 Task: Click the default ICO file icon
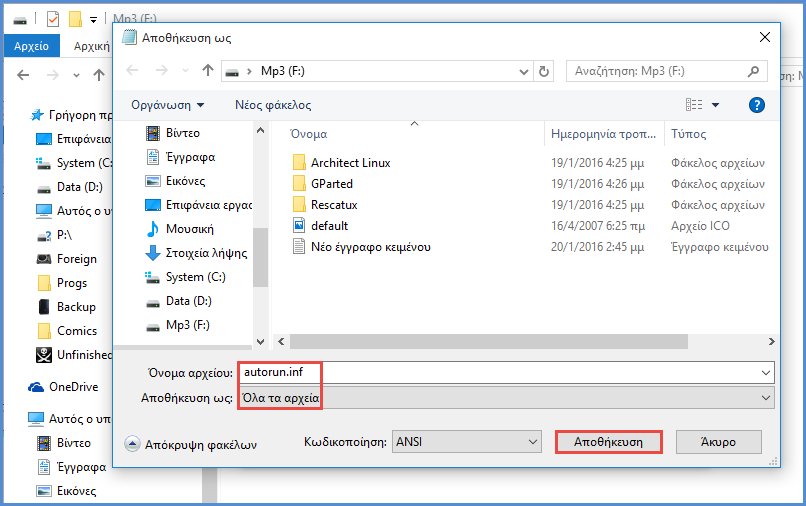[299, 226]
